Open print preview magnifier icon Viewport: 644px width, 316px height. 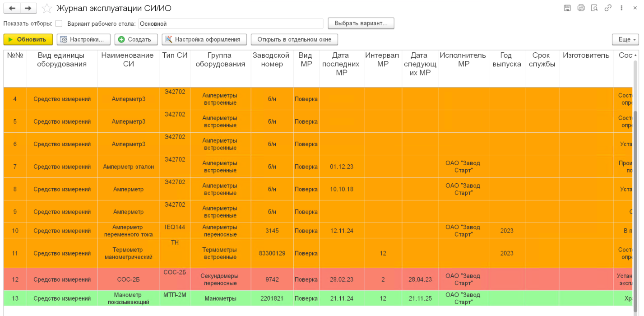coord(594,8)
